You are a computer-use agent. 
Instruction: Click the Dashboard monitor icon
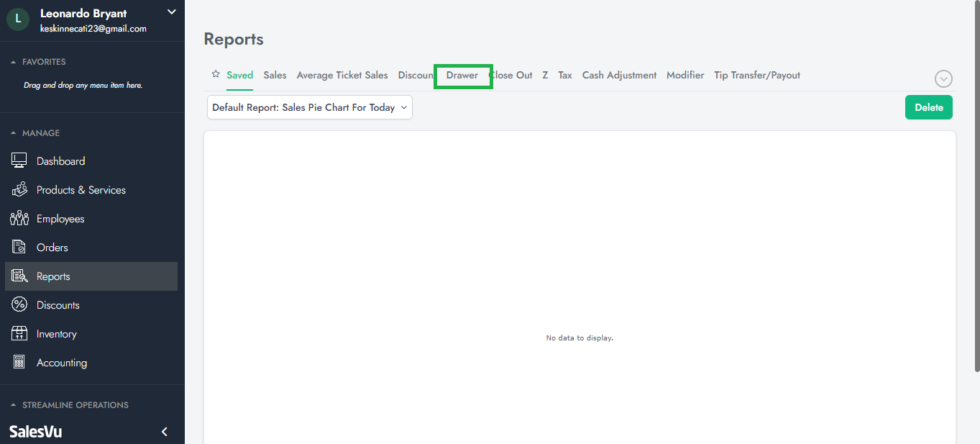click(19, 161)
